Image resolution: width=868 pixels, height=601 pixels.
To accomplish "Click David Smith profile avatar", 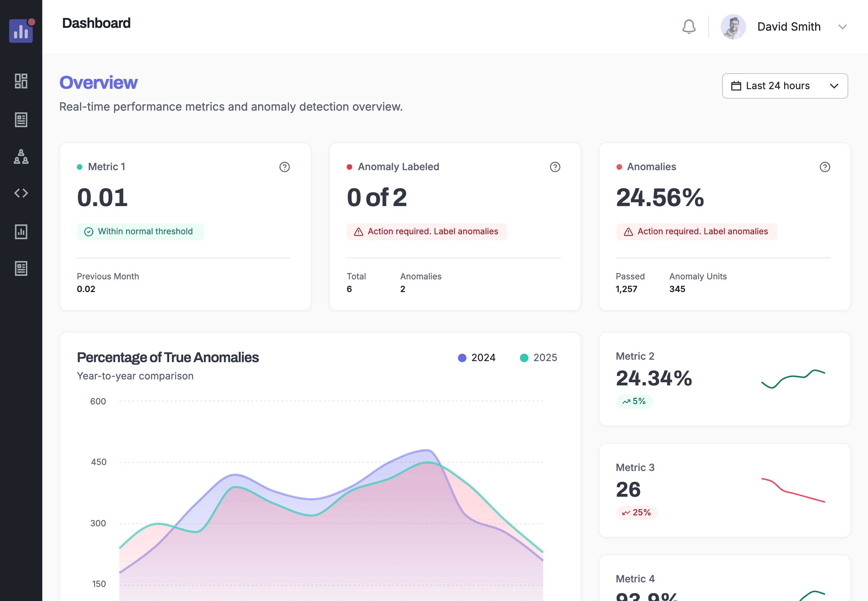I will click(733, 27).
